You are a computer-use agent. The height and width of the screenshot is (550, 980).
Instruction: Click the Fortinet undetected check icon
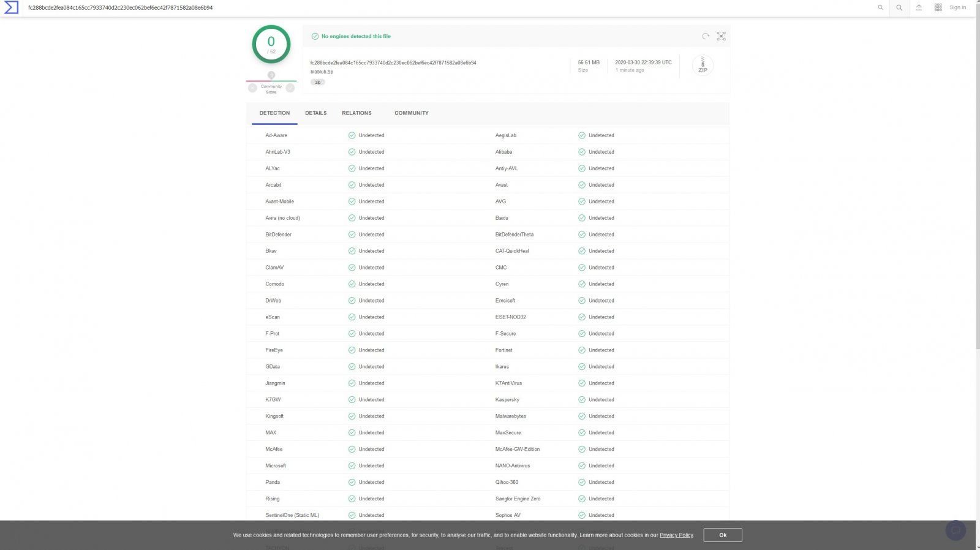(582, 350)
